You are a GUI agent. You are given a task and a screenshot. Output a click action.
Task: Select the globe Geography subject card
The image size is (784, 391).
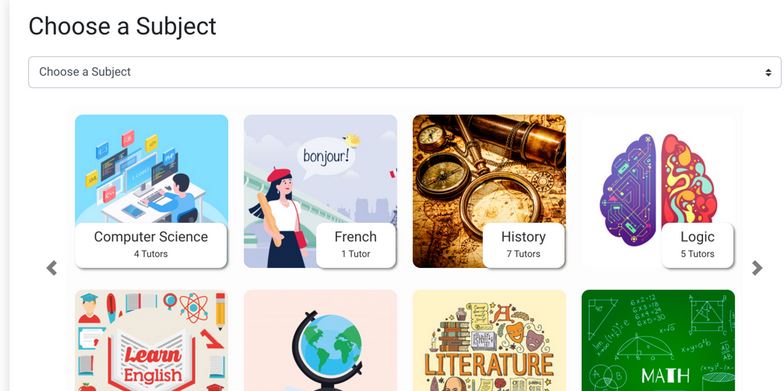coord(320,340)
